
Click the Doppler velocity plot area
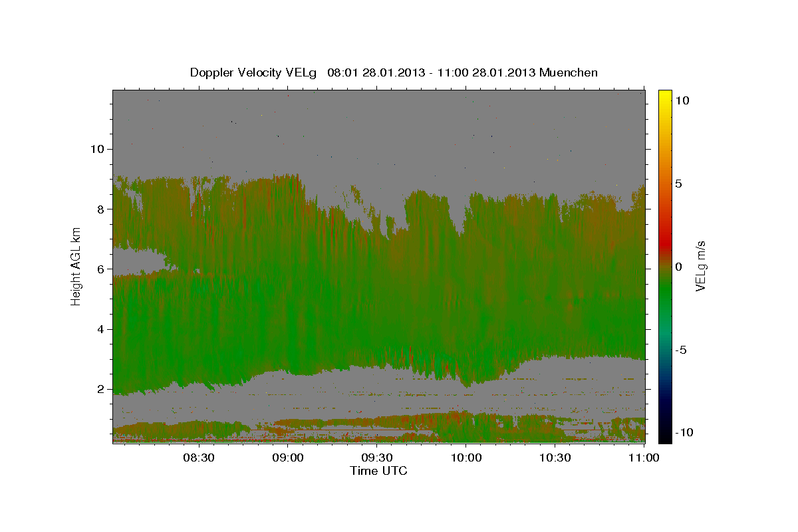tap(379, 266)
